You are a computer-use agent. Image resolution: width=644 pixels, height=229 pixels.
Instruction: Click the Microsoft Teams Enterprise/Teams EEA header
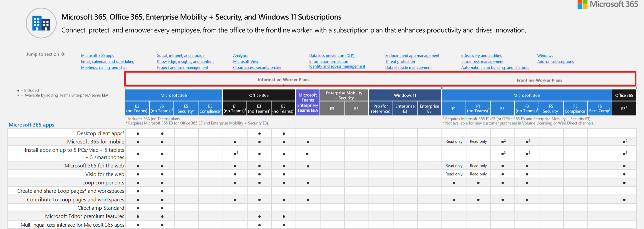point(308,103)
